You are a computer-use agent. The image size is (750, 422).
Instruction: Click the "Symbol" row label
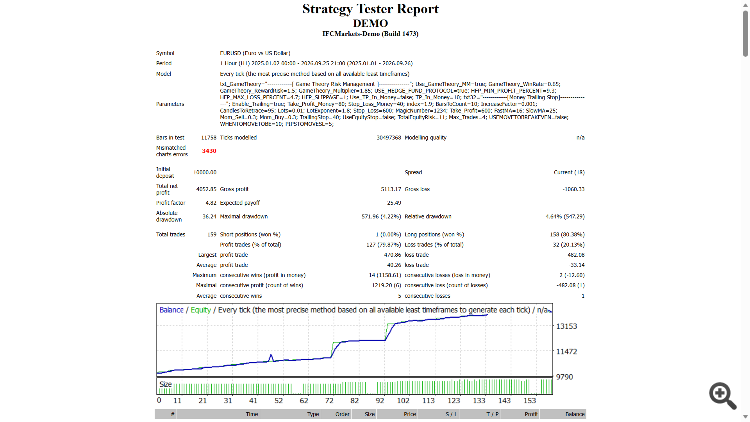(x=165, y=53)
